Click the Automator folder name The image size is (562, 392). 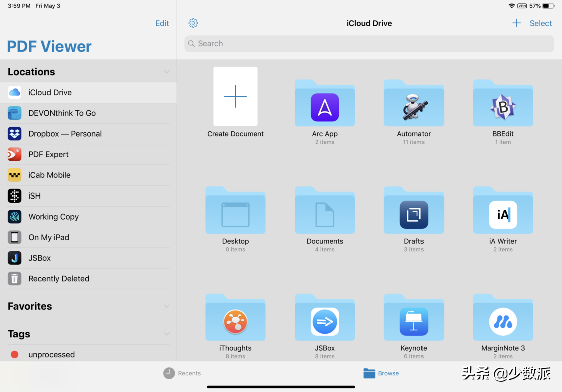tap(414, 134)
